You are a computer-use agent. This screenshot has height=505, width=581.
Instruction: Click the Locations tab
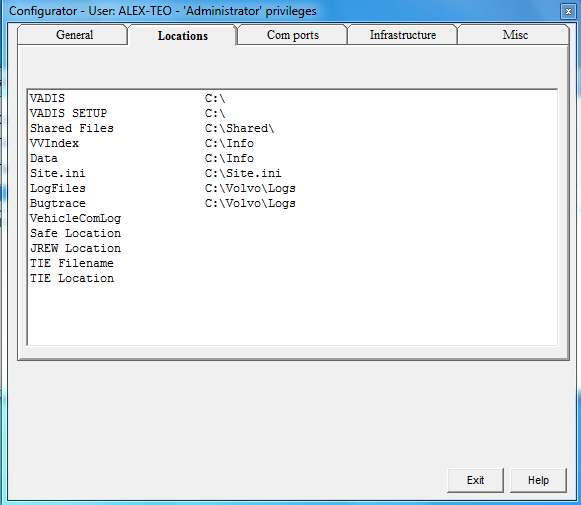click(182, 36)
